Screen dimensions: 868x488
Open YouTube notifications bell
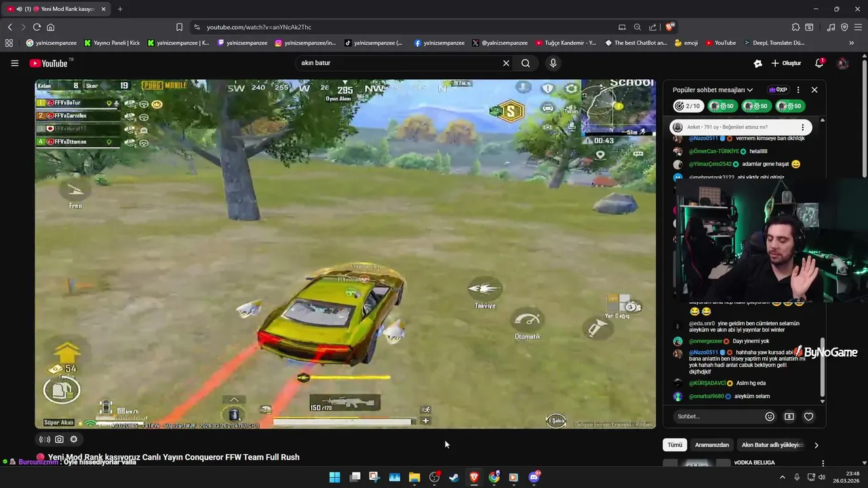click(x=819, y=63)
